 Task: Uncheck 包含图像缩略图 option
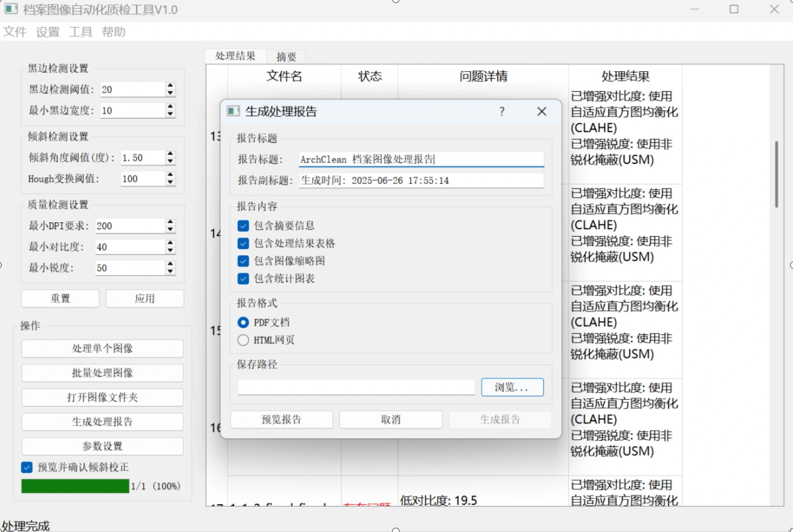(243, 261)
